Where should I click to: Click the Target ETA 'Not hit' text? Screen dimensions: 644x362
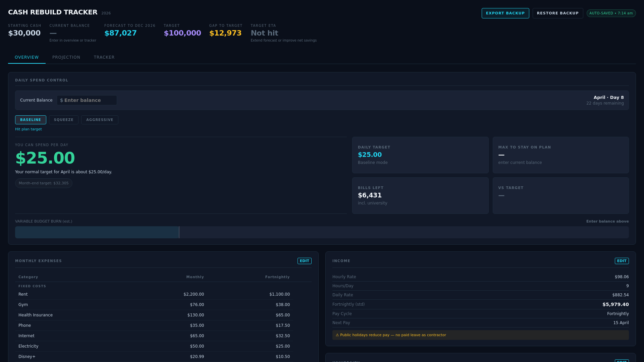coord(265,33)
